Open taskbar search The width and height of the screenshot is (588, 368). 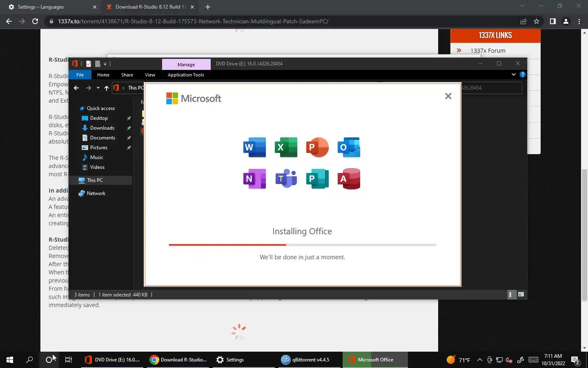click(x=29, y=360)
